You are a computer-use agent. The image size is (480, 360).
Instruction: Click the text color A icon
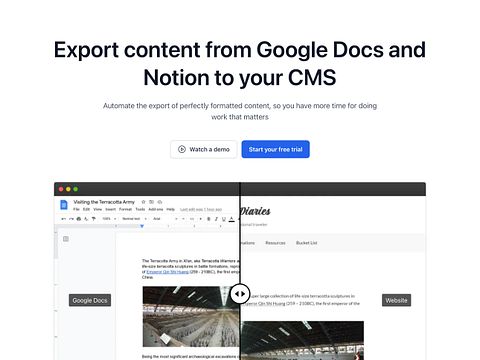point(231,219)
